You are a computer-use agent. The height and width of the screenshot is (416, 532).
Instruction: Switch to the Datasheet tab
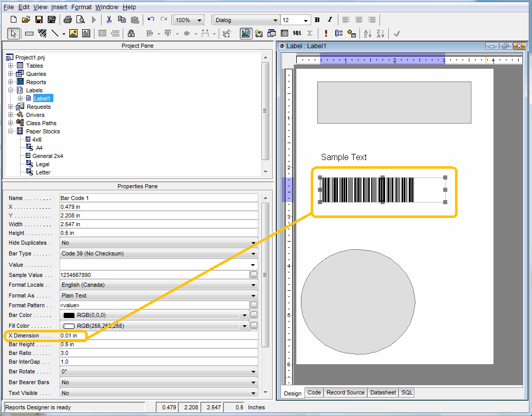pyautogui.click(x=383, y=392)
